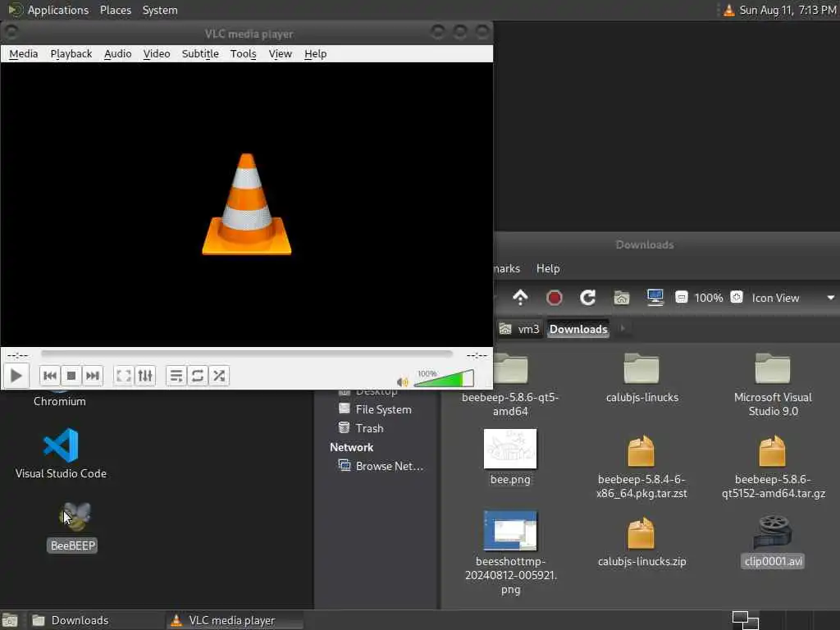Open the Places menu
840x630 pixels.
(116, 10)
